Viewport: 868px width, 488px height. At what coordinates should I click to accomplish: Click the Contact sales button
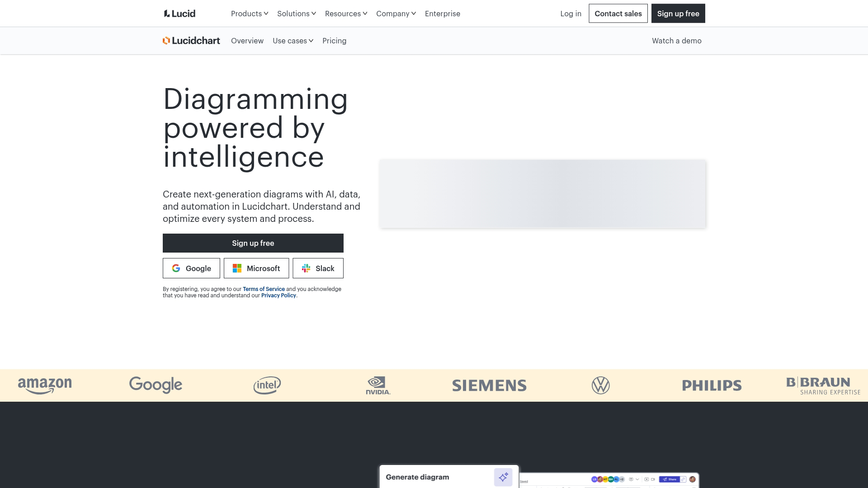618,14
